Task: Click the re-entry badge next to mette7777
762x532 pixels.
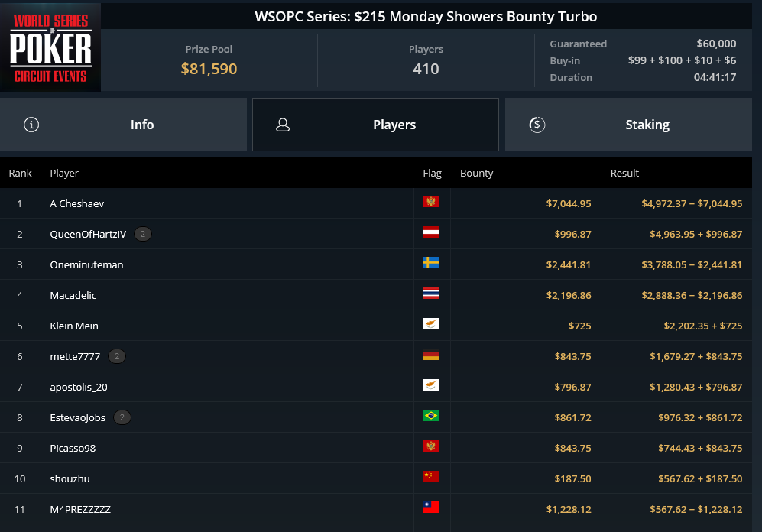Action: pos(116,356)
